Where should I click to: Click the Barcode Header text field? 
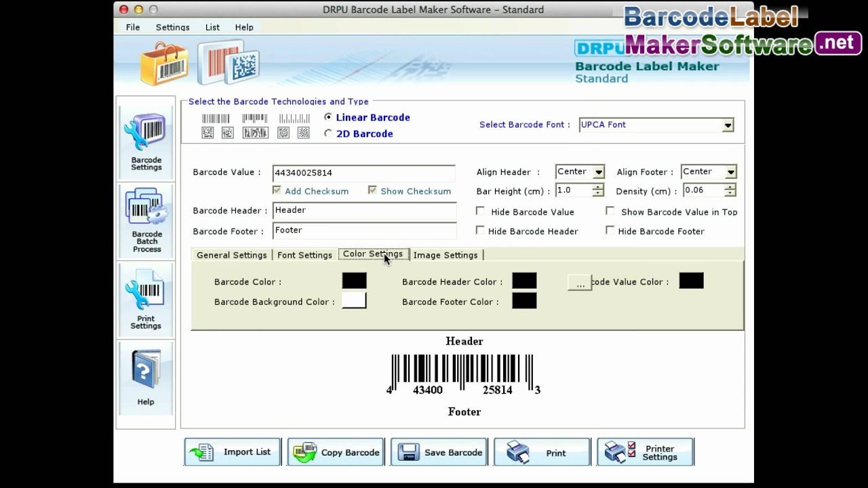pos(364,211)
